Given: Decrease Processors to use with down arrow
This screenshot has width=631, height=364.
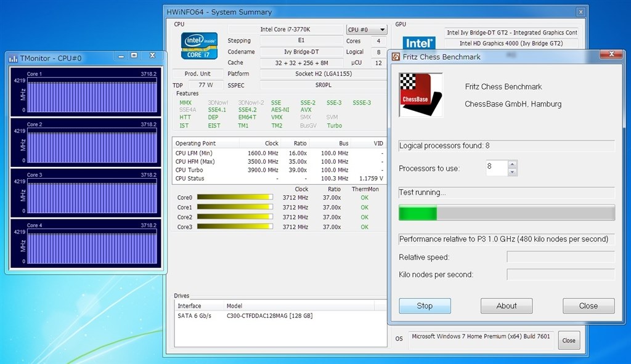Looking at the screenshot, I should point(512,172).
